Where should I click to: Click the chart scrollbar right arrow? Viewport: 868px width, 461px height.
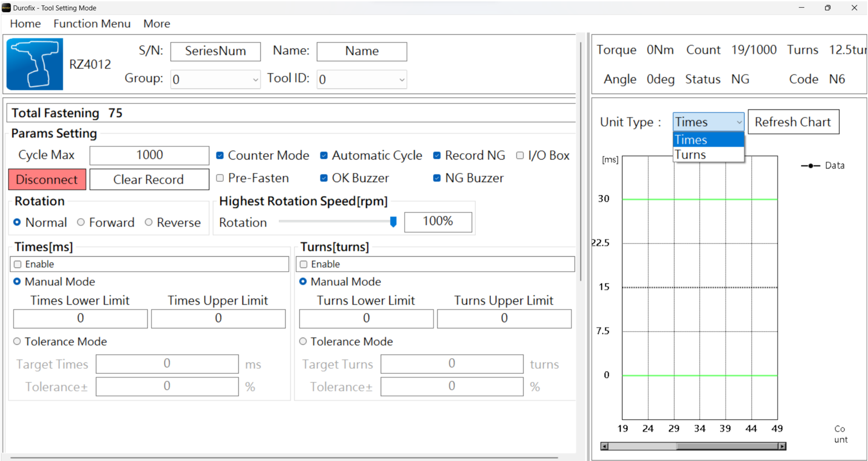click(x=782, y=446)
